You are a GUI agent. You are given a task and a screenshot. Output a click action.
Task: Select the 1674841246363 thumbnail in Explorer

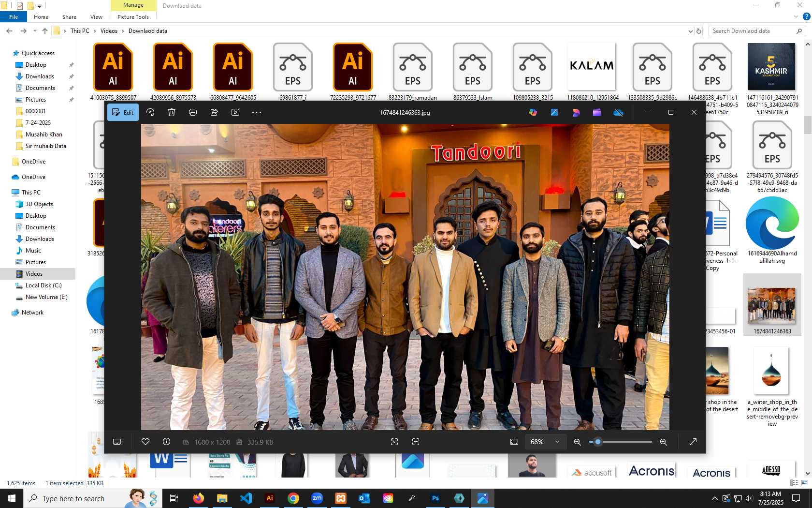tap(772, 304)
